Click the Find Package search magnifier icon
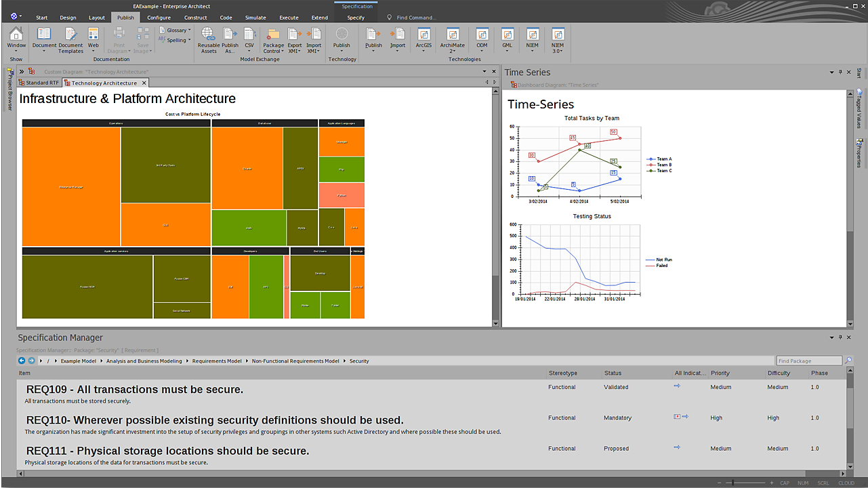868x488 pixels. (x=848, y=361)
